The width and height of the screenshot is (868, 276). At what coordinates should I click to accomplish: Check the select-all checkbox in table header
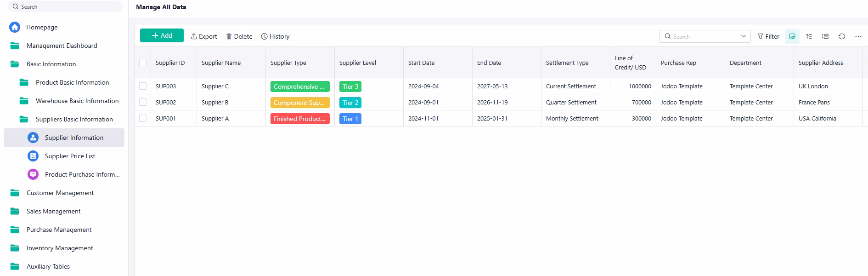click(x=143, y=63)
